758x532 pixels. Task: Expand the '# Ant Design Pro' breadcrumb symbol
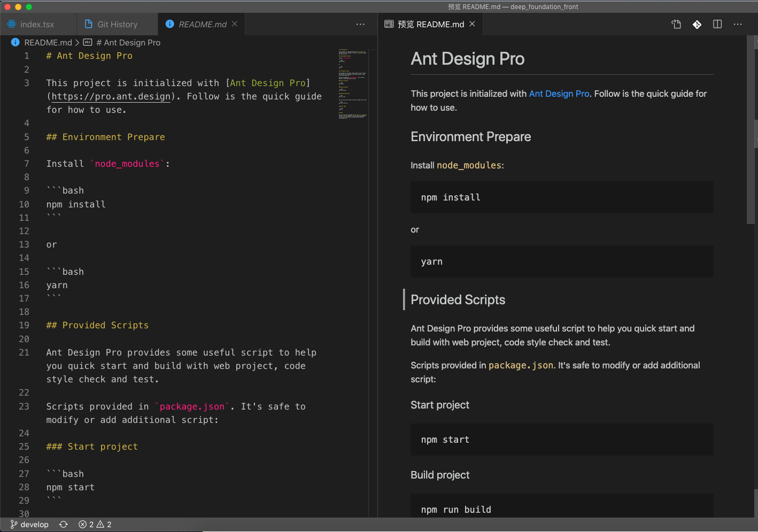[127, 42]
